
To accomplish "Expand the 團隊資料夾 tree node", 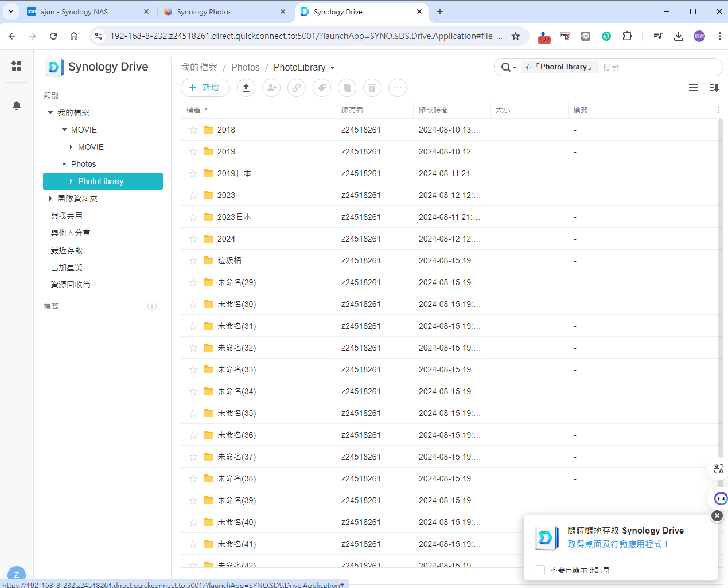I will pos(50,198).
